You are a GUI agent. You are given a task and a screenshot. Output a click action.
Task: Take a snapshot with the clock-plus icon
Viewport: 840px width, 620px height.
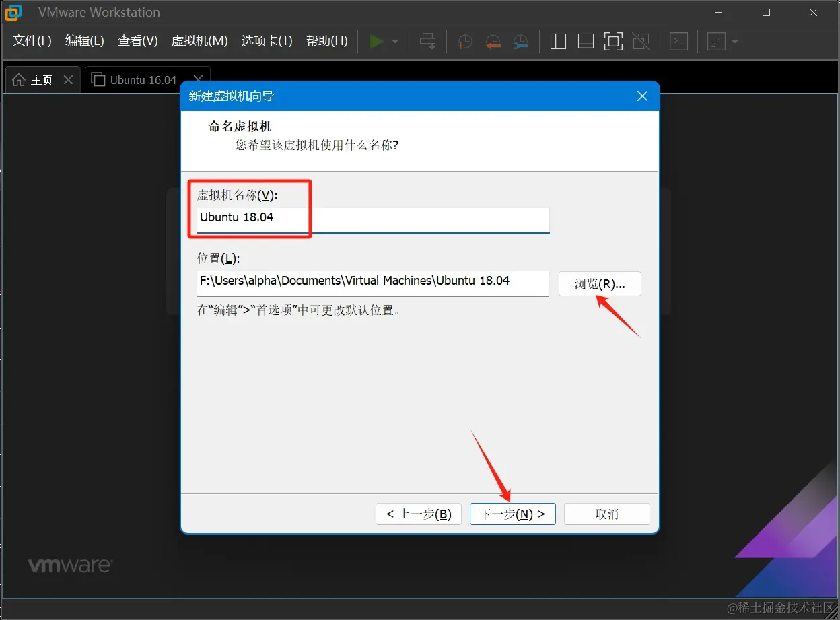pos(464,42)
